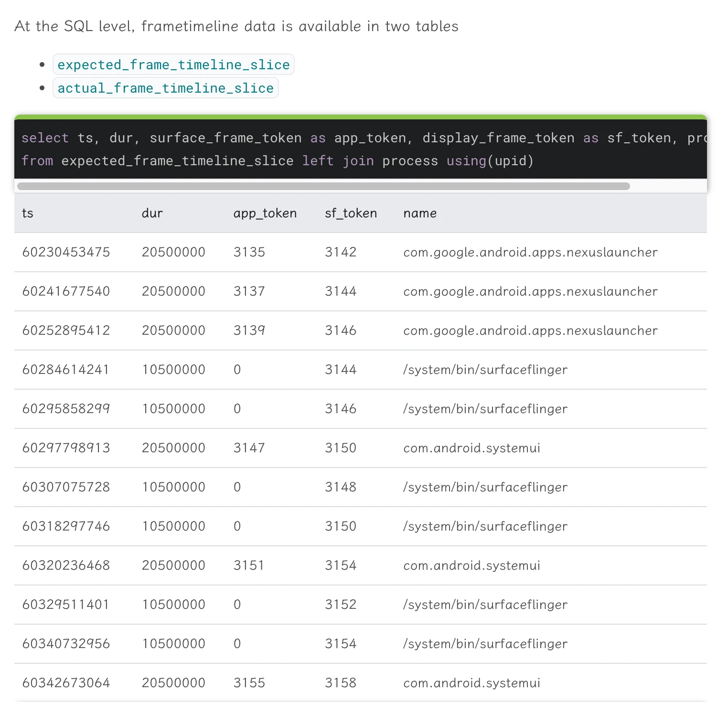
Task: Select the dur value 10500000 with sf_token 3152
Action: pos(173,604)
